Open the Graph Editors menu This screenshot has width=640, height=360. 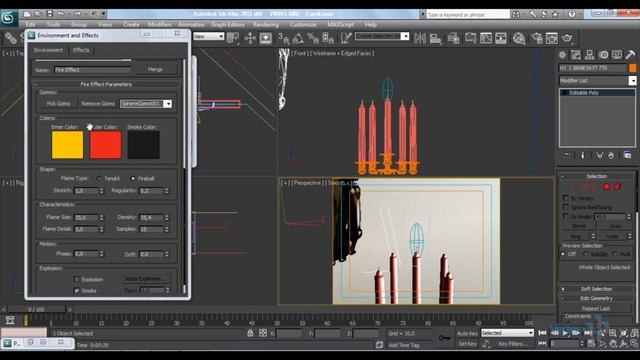(x=227, y=24)
